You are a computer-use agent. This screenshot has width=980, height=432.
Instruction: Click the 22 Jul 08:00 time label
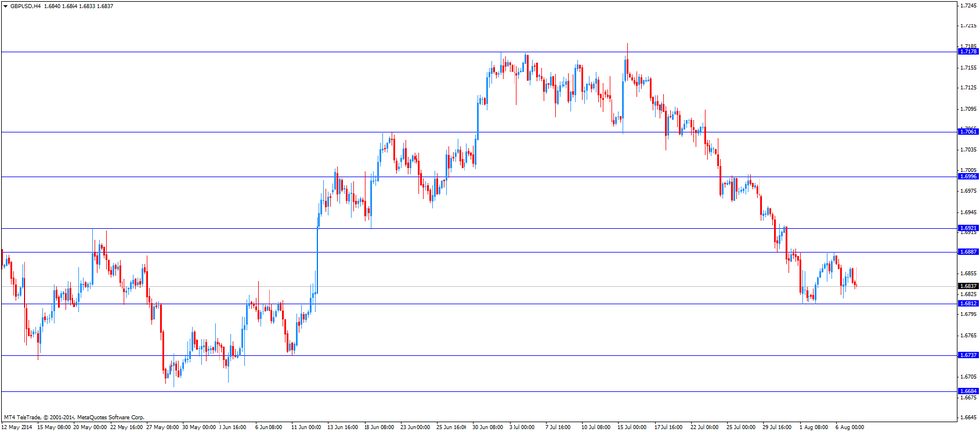point(705,427)
